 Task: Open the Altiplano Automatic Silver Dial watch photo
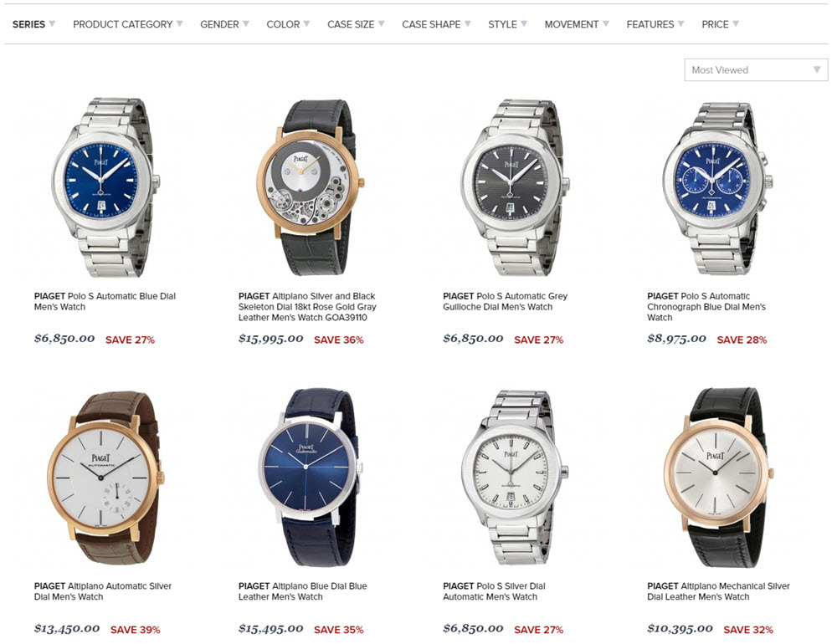(x=105, y=478)
